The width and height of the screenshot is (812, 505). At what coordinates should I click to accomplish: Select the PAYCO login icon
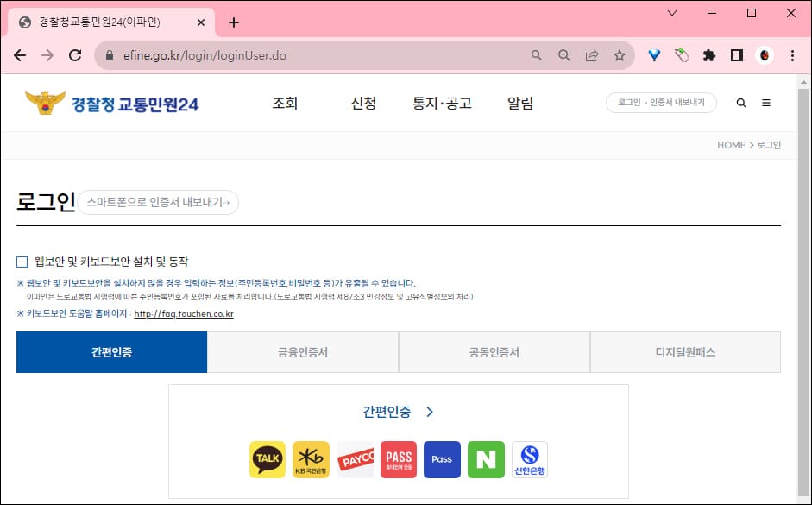click(355, 459)
